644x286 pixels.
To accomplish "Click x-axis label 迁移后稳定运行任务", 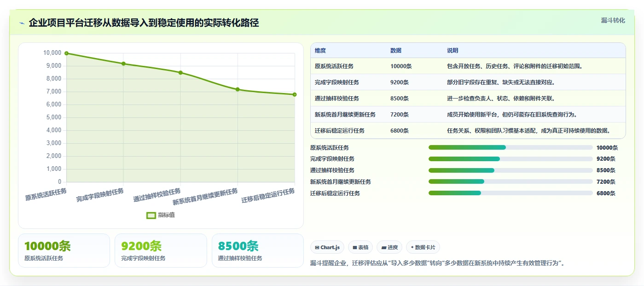I will click(268, 196).
